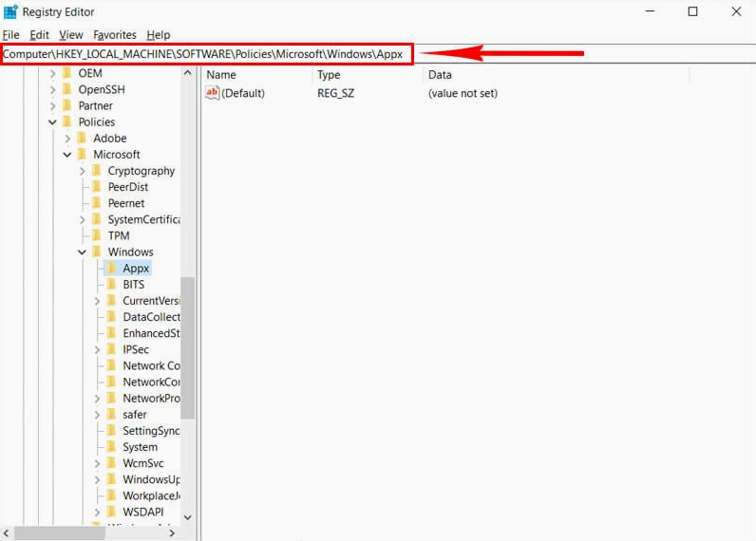Click the tree horizontal scrollbar thumb
The width and height of the screenshot is (756, 541).
pos(60,532)
